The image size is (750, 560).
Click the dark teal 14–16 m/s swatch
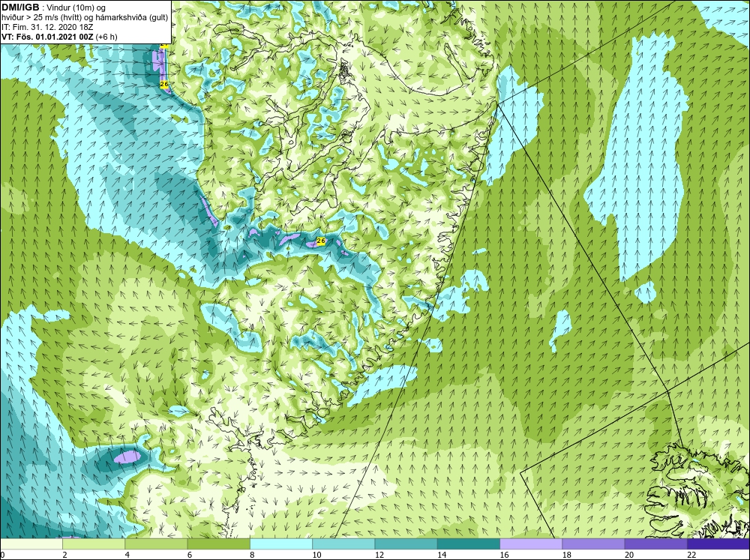click(x=469, y=544)
